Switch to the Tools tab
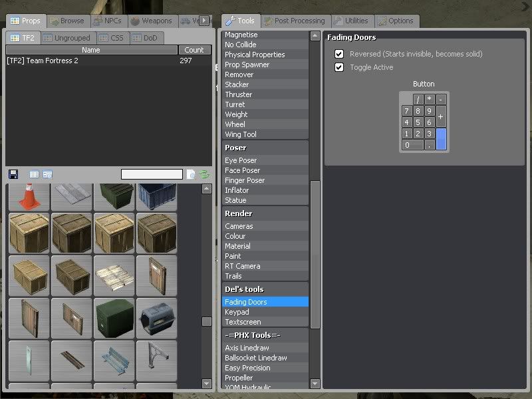Viewport: 532px width, 399px height. pyautogui.click(x=241, y=21)
